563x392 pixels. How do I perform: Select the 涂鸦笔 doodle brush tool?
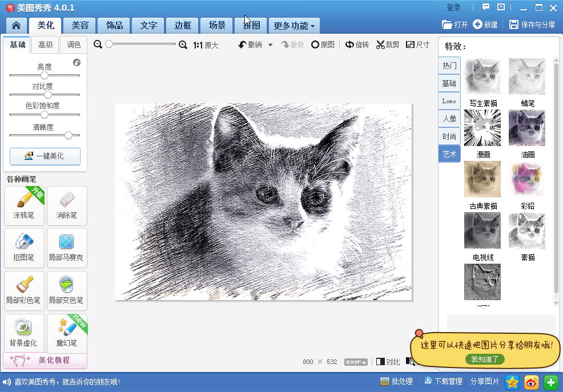[24, 206]
